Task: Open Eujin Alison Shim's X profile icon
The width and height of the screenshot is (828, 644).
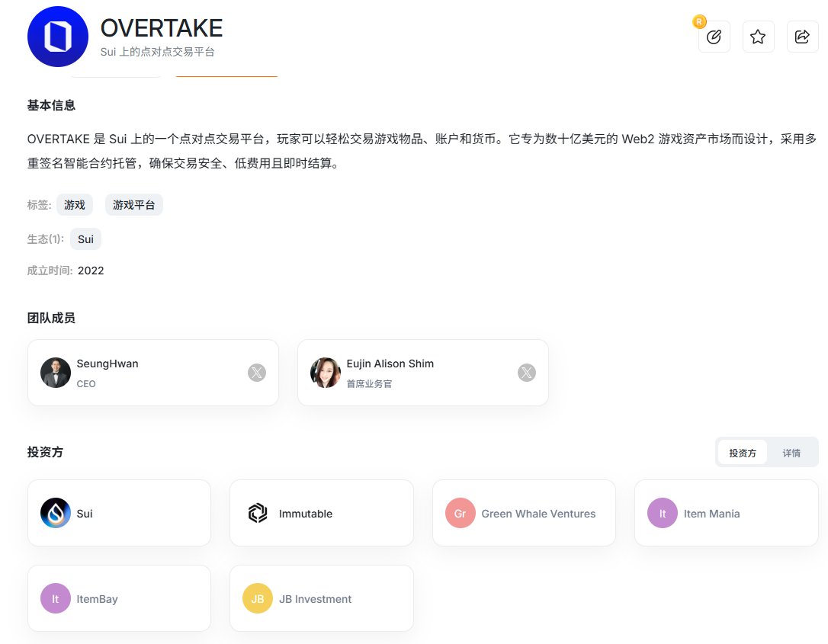Action: [x=527, y=373]
